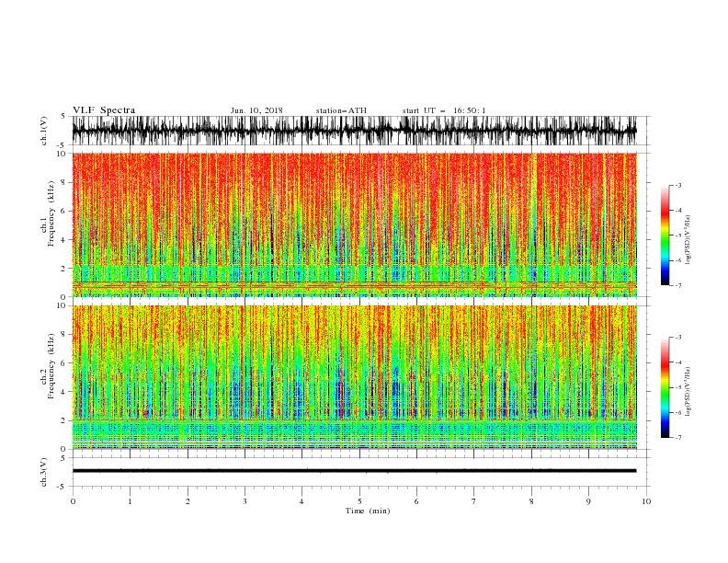Viewport: 728px width, 563px height.
Task: Click time axis tick label '3'
Action: point(245,501)
